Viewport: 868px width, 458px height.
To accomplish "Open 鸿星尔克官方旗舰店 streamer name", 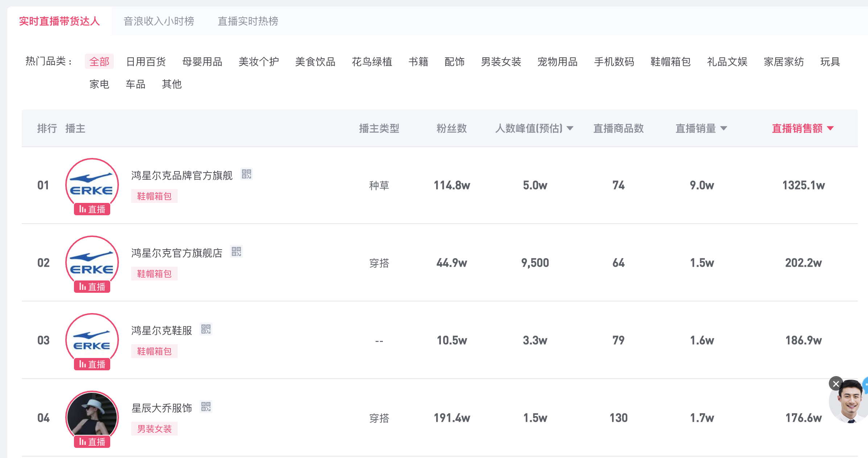I will tap(177, 253).
